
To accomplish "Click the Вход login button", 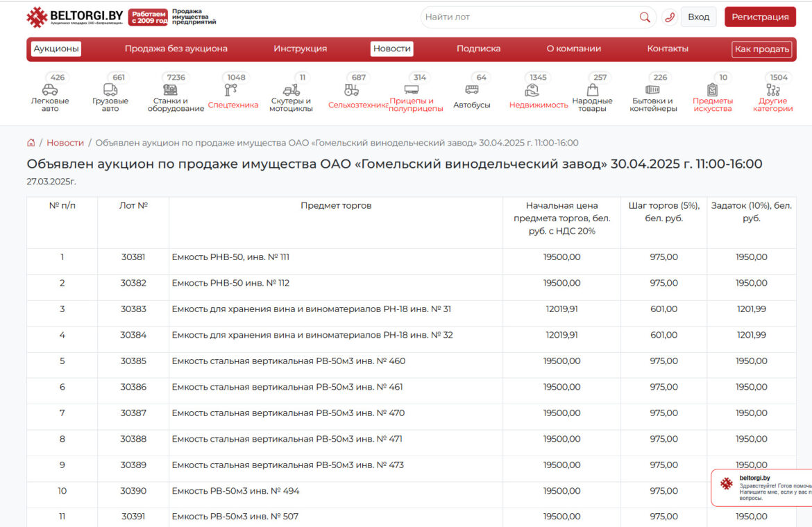I will coord(699,17).
